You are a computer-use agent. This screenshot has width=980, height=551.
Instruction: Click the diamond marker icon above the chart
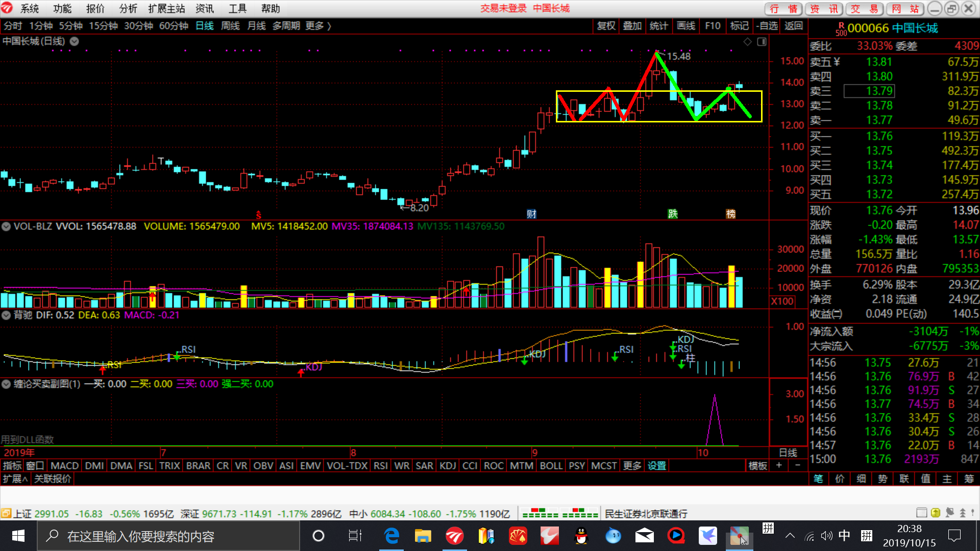click(x=747, y=42)
